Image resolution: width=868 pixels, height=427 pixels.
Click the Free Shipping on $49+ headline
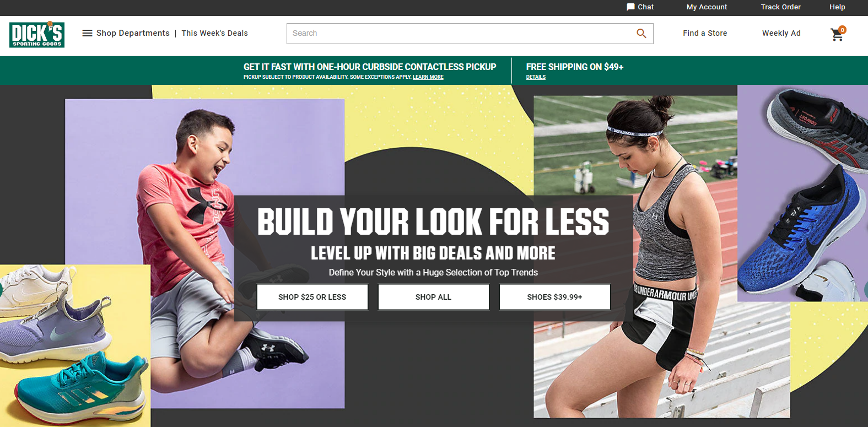coord(575,67)
